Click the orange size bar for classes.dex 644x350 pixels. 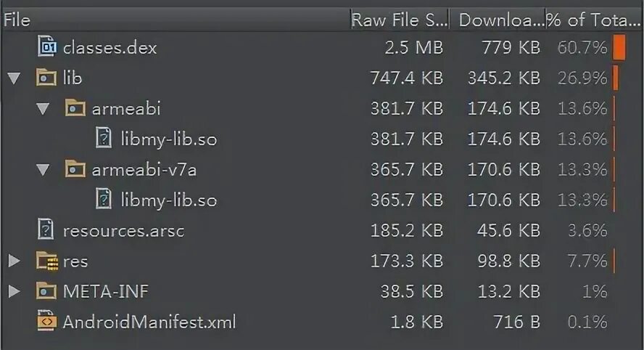tap(619, 48)
